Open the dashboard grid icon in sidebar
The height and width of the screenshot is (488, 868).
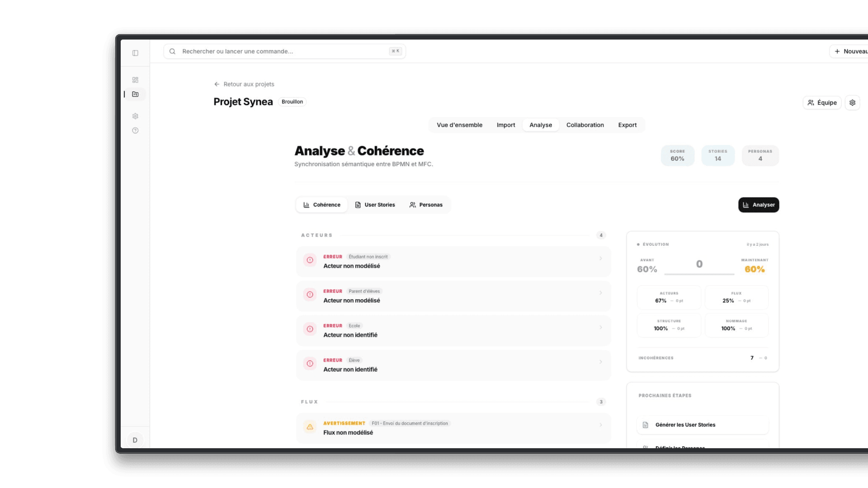pos(135,80)
